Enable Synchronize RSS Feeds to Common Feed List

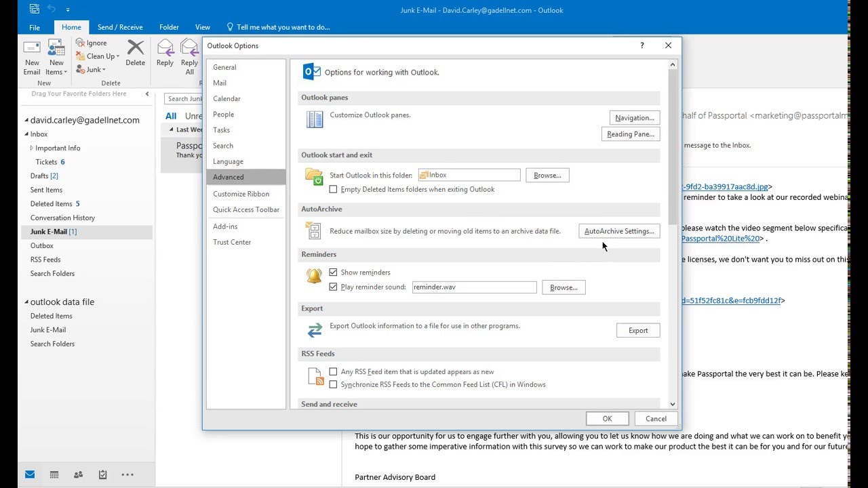(x=333, y=384)
